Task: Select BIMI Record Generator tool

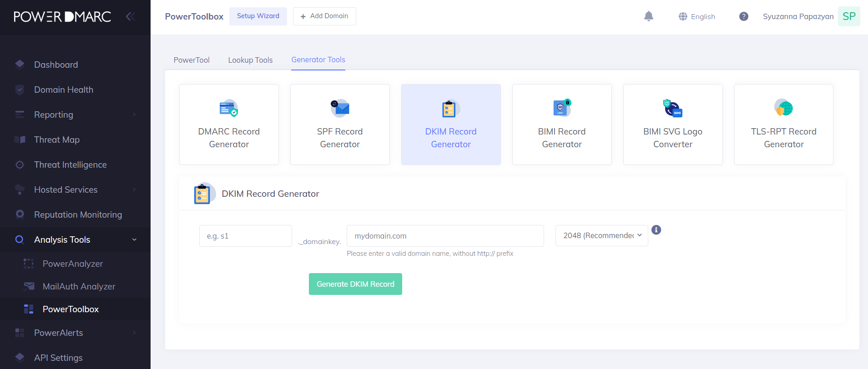Action: 562,125
